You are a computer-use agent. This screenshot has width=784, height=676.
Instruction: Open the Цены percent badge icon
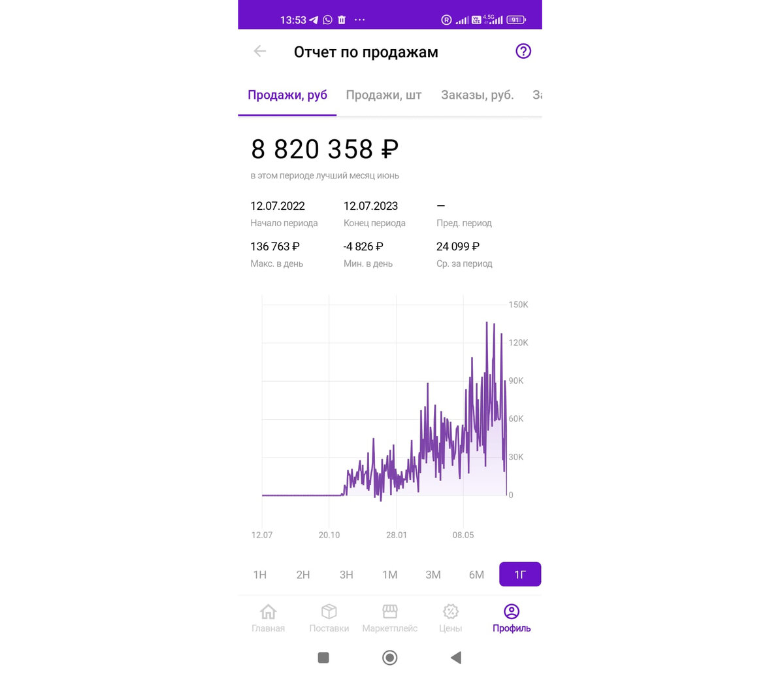tap(450, 611)
